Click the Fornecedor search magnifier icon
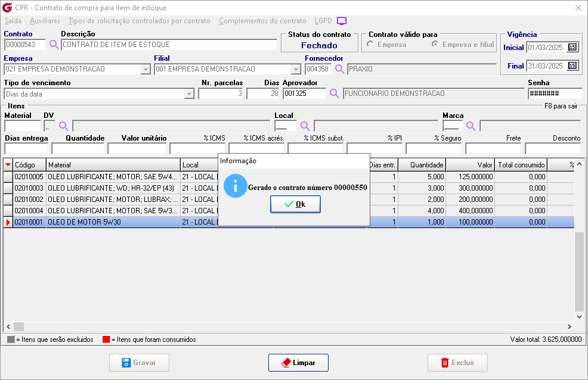 pos(340,69)
